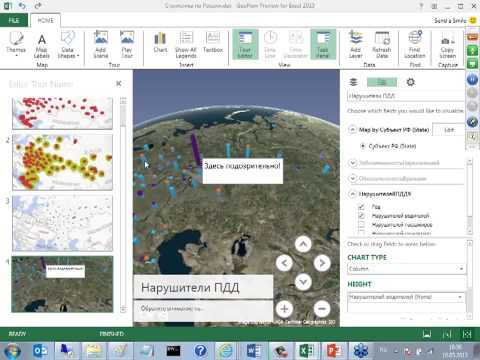Insert a Textbox annotation
The height and width of the screenshot is (360, 480).
point(213,42)
